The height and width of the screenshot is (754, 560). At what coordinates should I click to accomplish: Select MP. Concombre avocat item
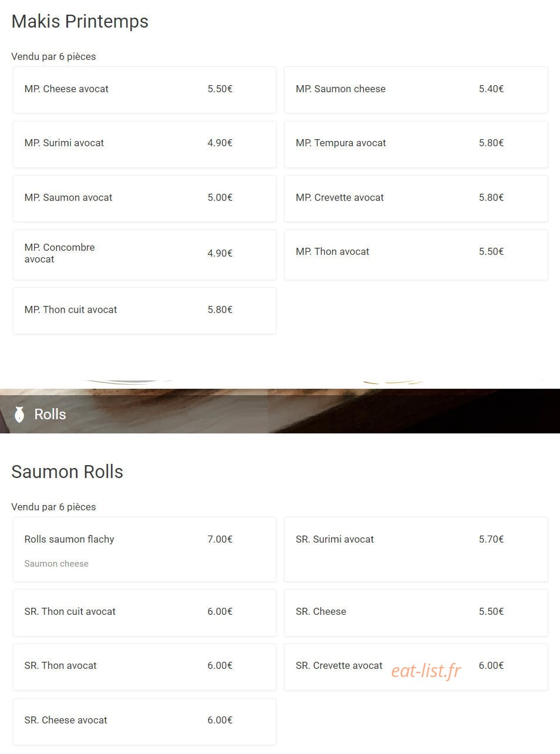144,255
